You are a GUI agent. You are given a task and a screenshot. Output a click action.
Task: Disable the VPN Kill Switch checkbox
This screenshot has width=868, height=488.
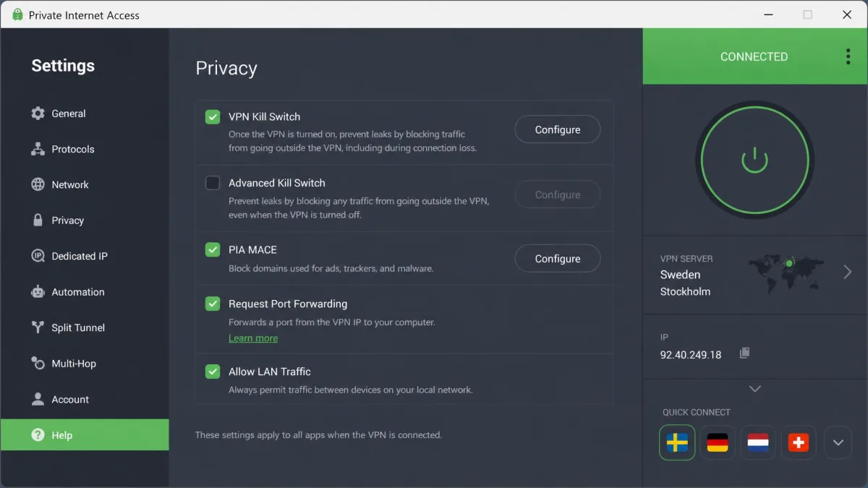coord(213,117)
